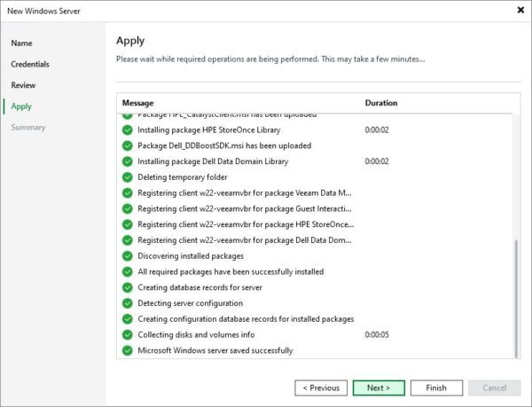Viewport: 532px width, 407px height.
Task: Select 'Installing package HPE StoreOnce Library' message
Action: point(209,129)
